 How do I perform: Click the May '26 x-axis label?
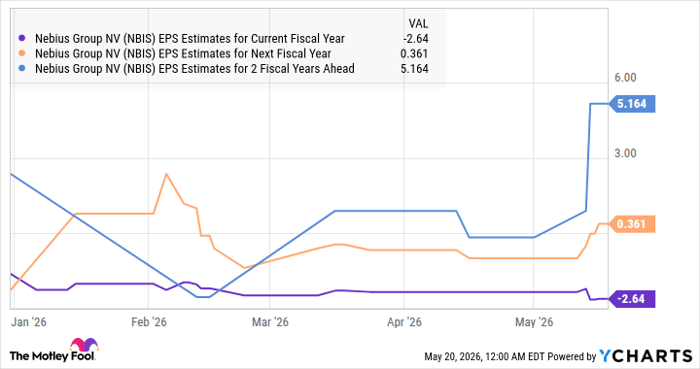(534, 322)
